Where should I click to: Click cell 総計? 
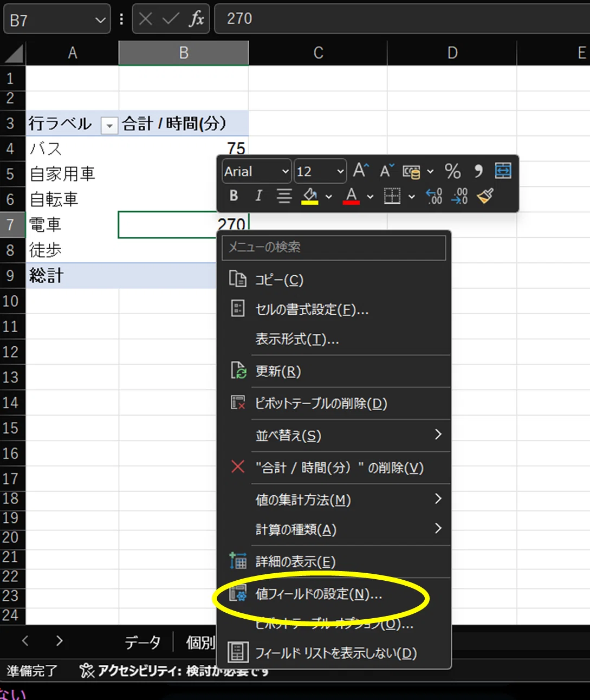coord(72,275)
